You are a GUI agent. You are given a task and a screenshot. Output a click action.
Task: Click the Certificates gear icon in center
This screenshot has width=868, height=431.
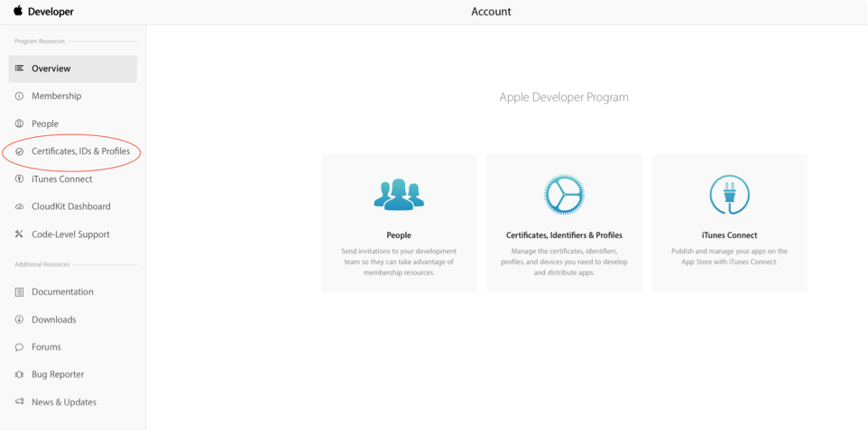[564, 195]
